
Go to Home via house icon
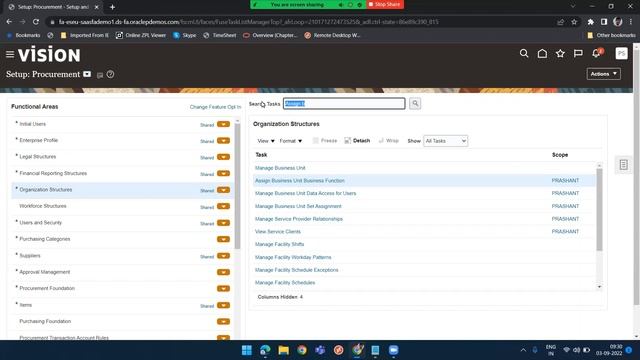click(x=542, y=53)
